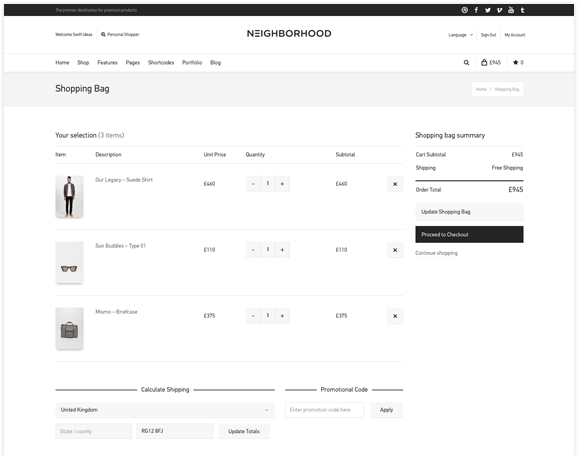
Task: Remove the Suede Shirt item from bag
Action: [x=395, y=184]
